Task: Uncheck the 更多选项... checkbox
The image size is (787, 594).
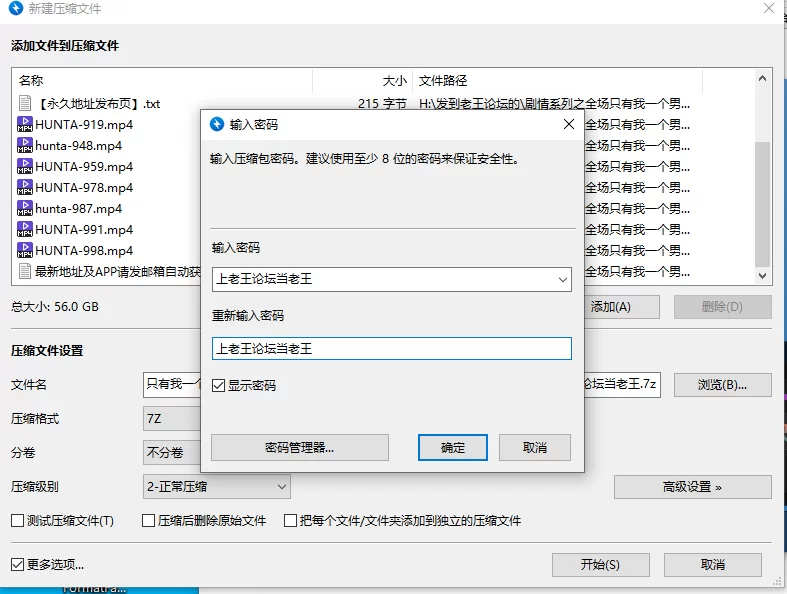Action: [x=18, y=564]
